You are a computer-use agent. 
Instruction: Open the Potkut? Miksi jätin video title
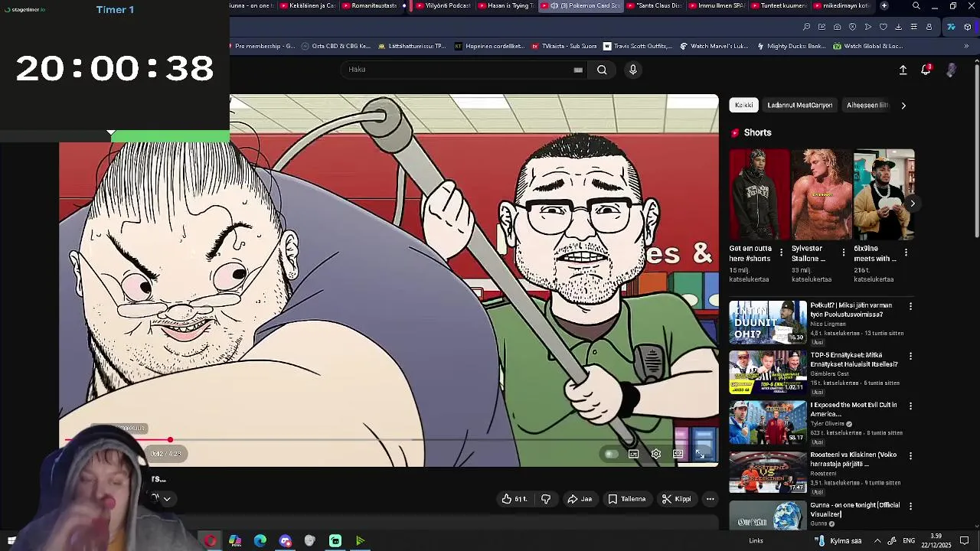[x=851, y=310]
